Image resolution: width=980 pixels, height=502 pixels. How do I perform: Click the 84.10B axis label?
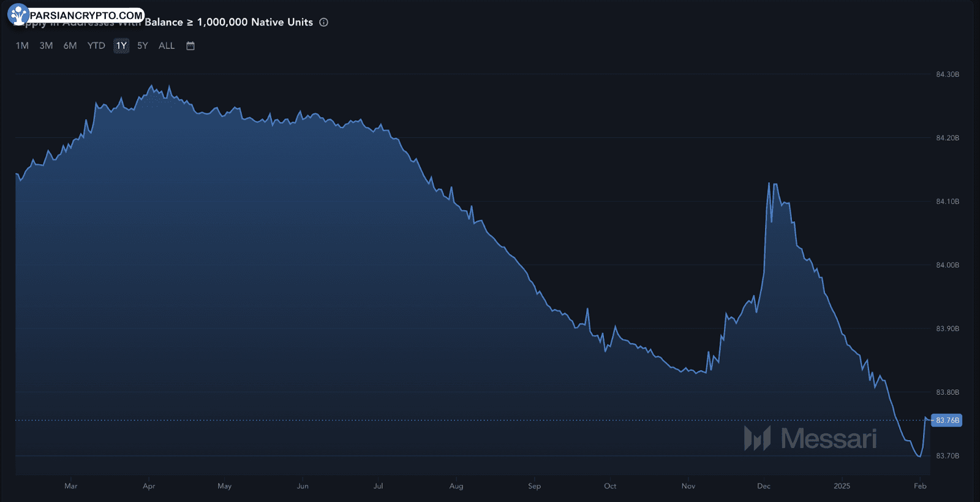948,202
